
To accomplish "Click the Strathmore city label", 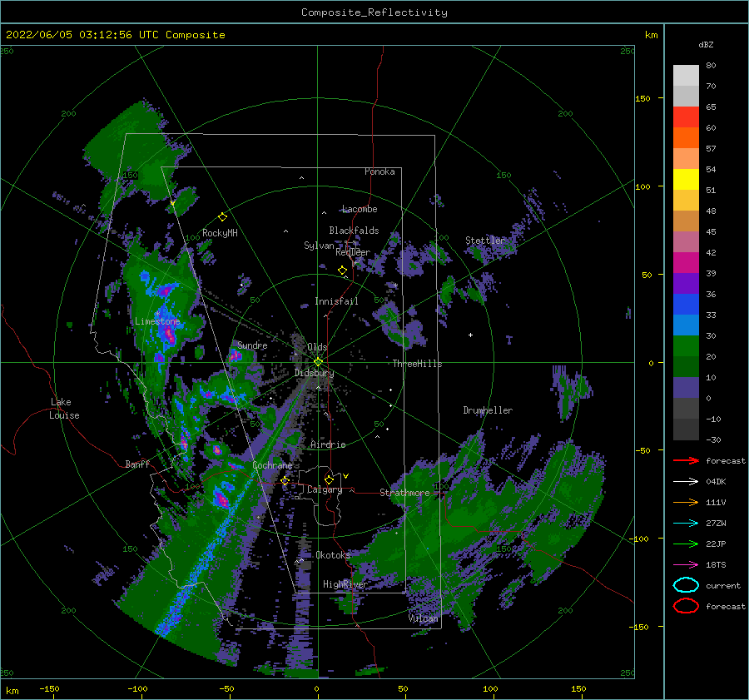I will (404, 493).
